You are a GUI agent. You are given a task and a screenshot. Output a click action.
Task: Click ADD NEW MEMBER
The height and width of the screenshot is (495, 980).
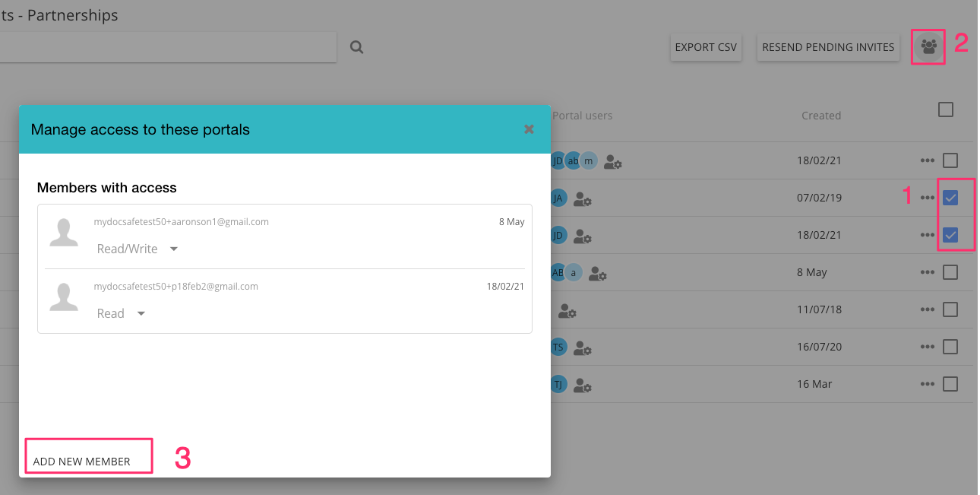click(82, 462)
